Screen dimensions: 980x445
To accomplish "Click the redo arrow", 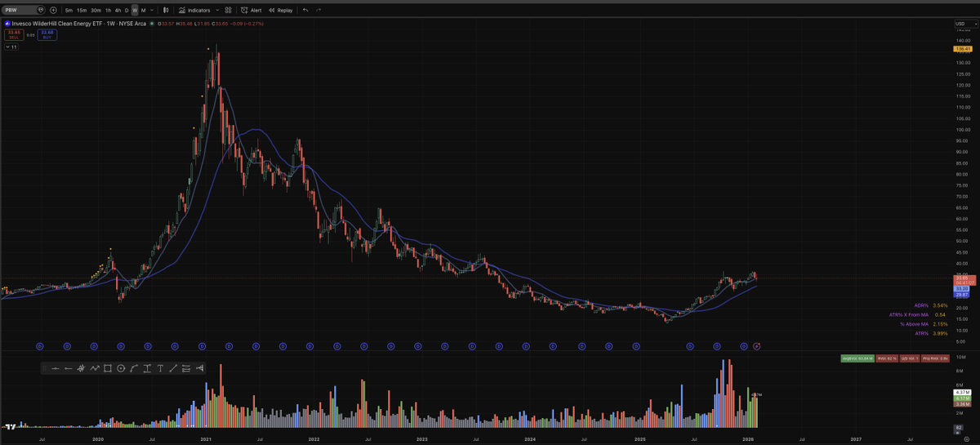I will (x=318, y=10).
